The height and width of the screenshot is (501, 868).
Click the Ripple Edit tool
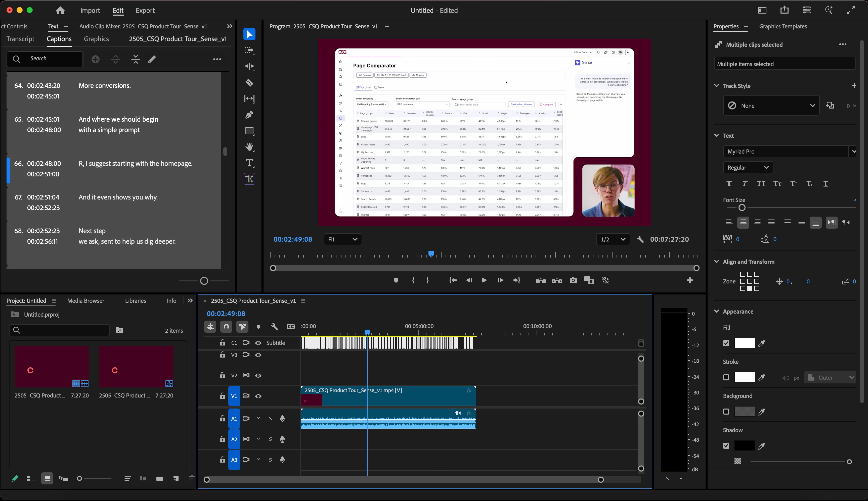(249, 66)
